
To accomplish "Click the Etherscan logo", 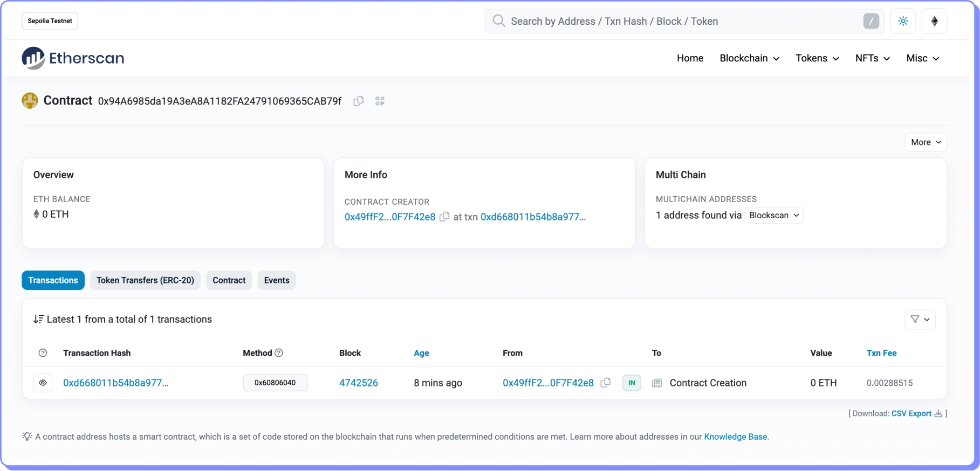I will (x=73, y=58).
